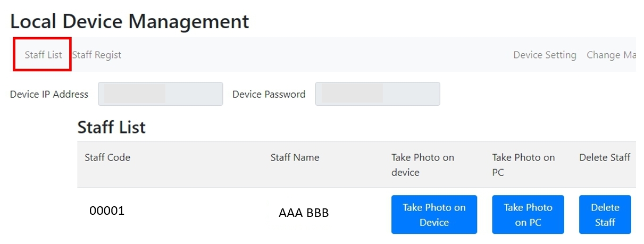Click the Device Password label text
644x244 pixels.
269,94
